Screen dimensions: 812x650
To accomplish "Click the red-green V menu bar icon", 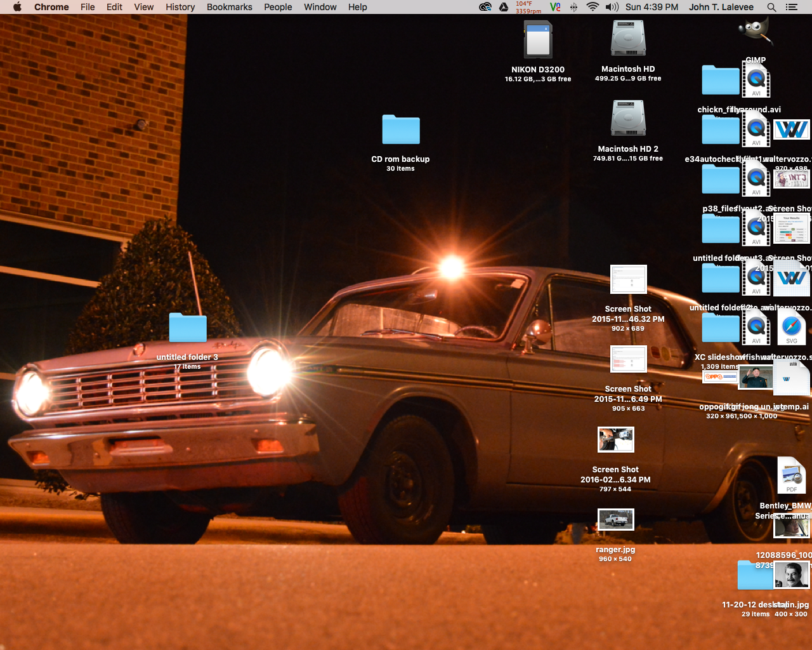I will (555, 7).
